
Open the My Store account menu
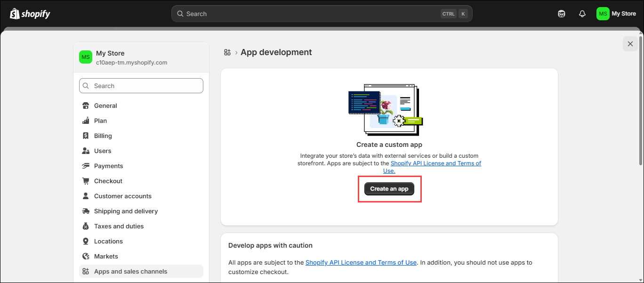tap(616, 14)
